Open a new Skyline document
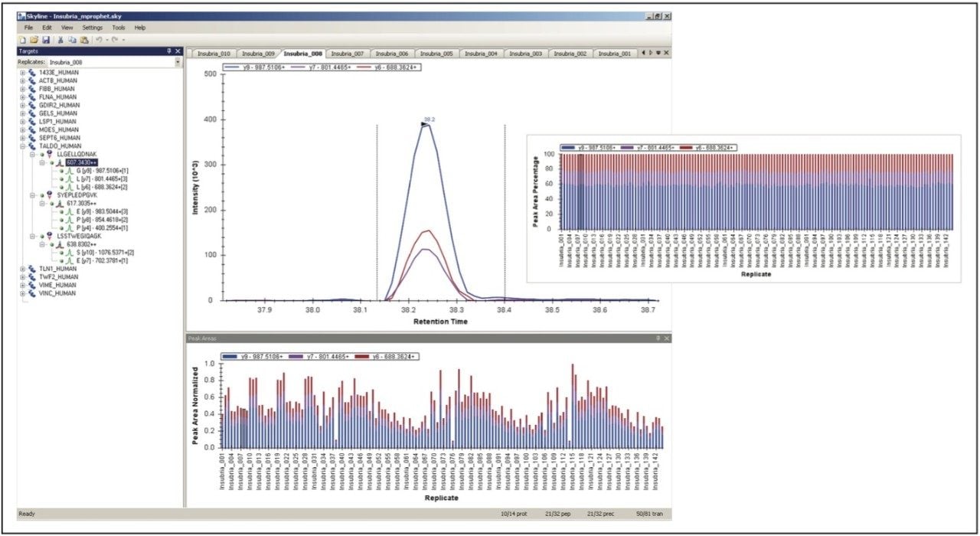Image resolution: width=980 pixels, height=536 pixels. (x=23, y=38)
